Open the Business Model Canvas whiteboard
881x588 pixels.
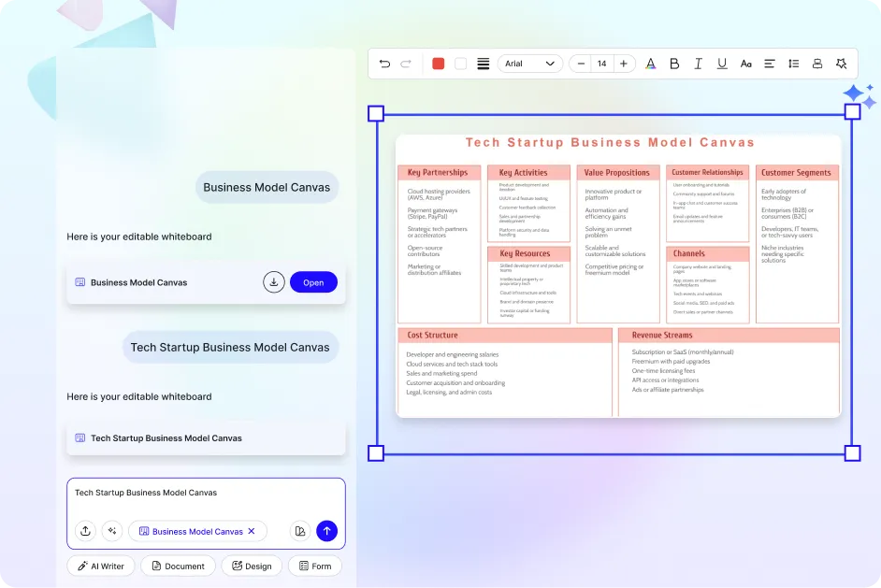pyautogui.click(x=313, y=282)
